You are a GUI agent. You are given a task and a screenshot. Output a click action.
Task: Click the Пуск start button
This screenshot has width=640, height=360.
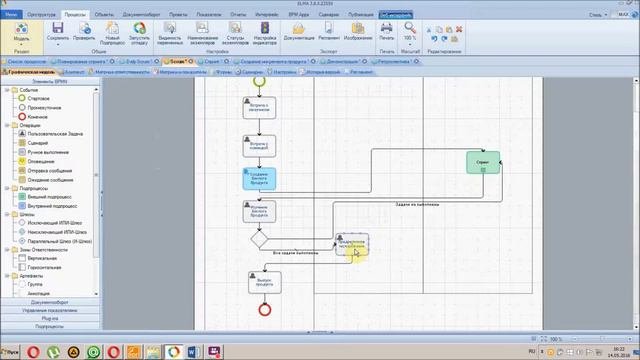click(x=10, y=352)
